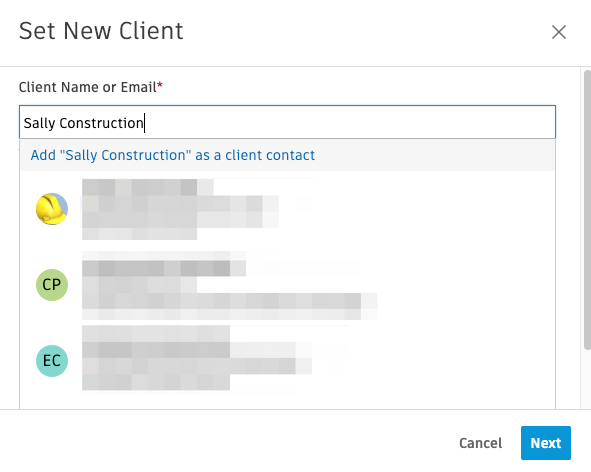
Task: Select blurred details of hard hat contact
Action: coord(181,209)
